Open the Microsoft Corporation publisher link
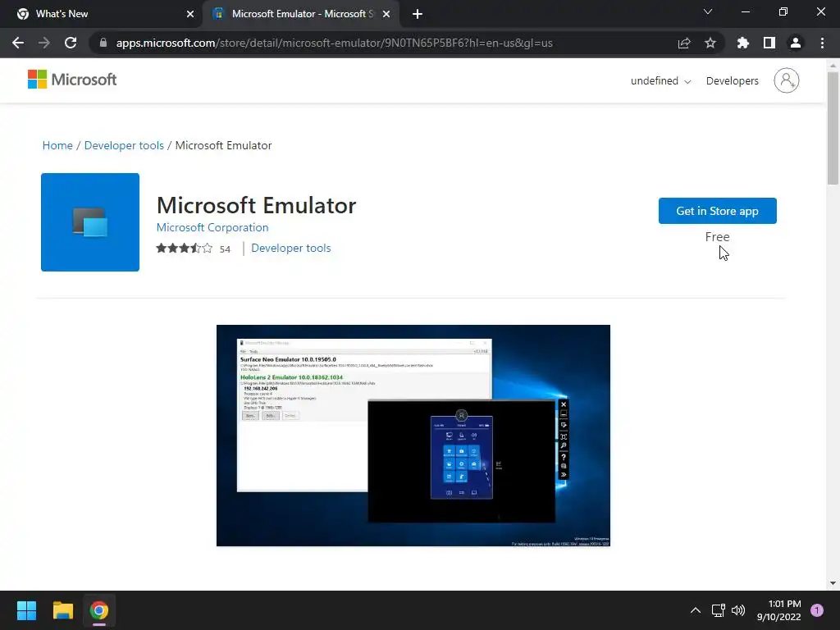 pos(212,228)
